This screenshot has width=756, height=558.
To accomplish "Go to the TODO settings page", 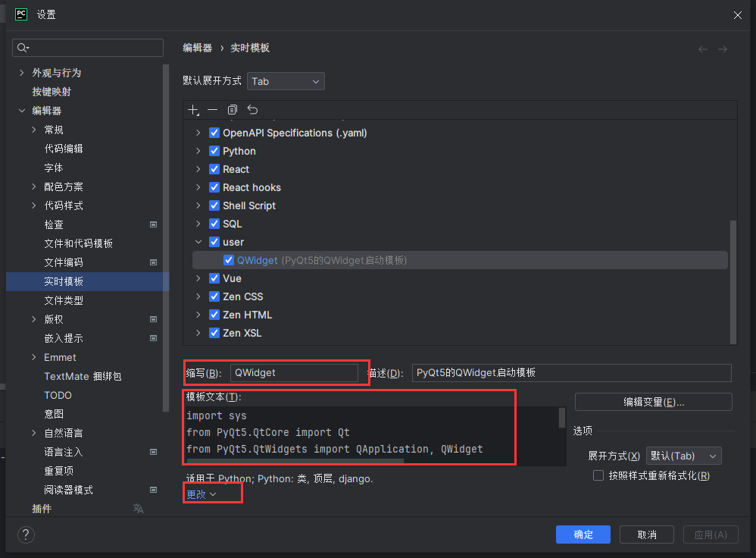I will coord(58,395).
